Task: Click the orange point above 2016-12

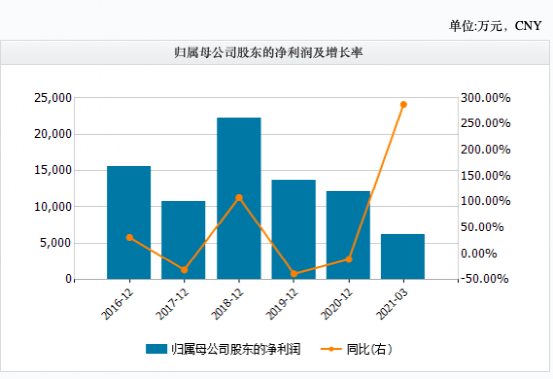Action: coord(129,237)
